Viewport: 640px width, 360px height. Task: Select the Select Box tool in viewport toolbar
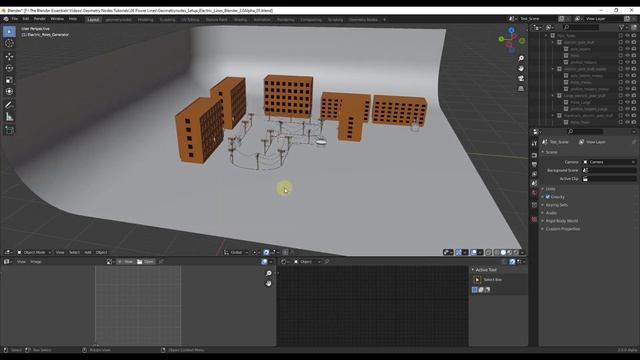click(x=9, y=31)
